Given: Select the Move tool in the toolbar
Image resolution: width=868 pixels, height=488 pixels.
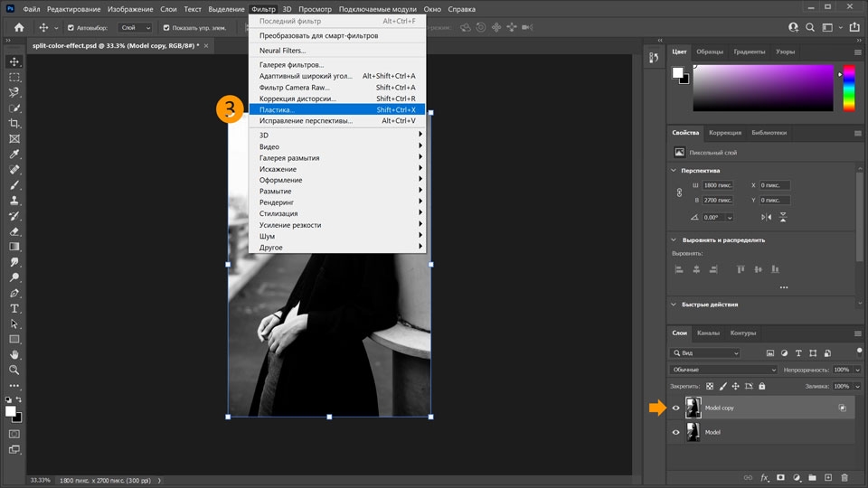Looking at the screenshot, I should [x=14, y=61].
